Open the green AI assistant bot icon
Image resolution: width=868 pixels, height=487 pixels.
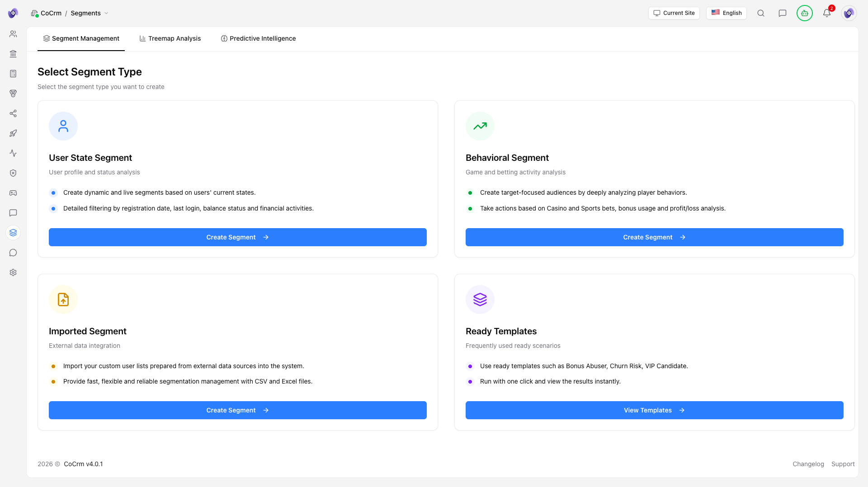805,13
